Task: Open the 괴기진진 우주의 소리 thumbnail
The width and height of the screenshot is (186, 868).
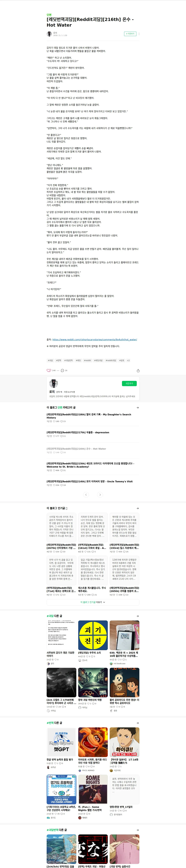Action: [93, 635]
